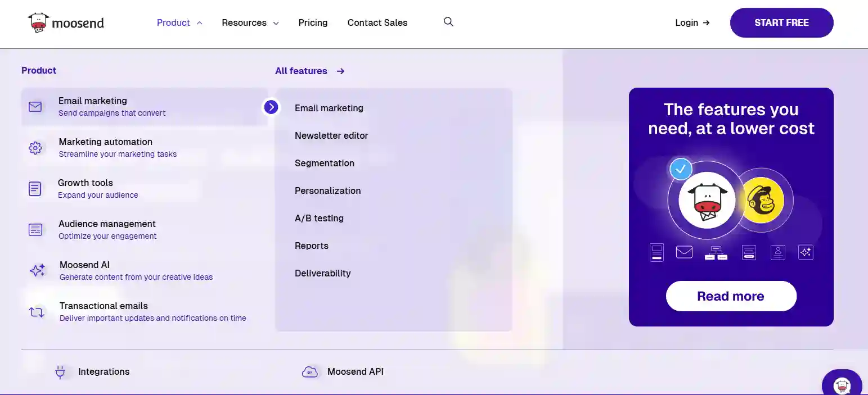Click the Email marketing envelope icon

pyautogui.click(x=35, y=106)
